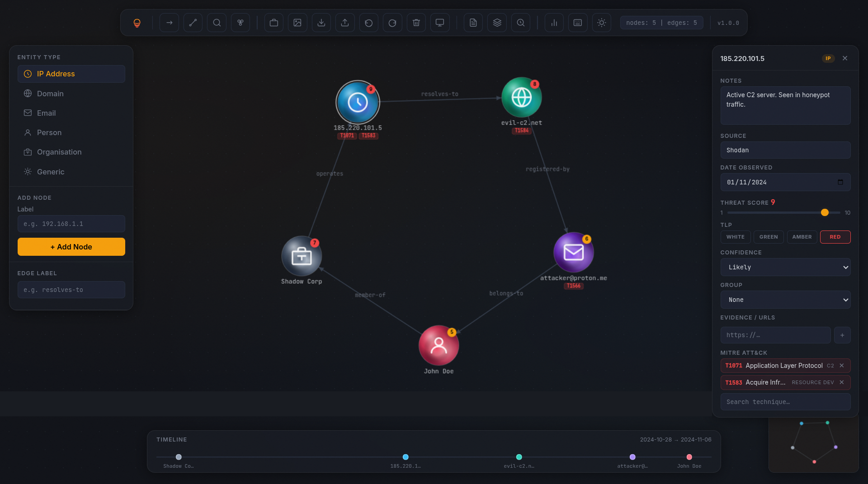Image resolution: width=868 pixels, height=484 pixels.
Task: Set TLP to RED
Action: [x=835, y=237]
